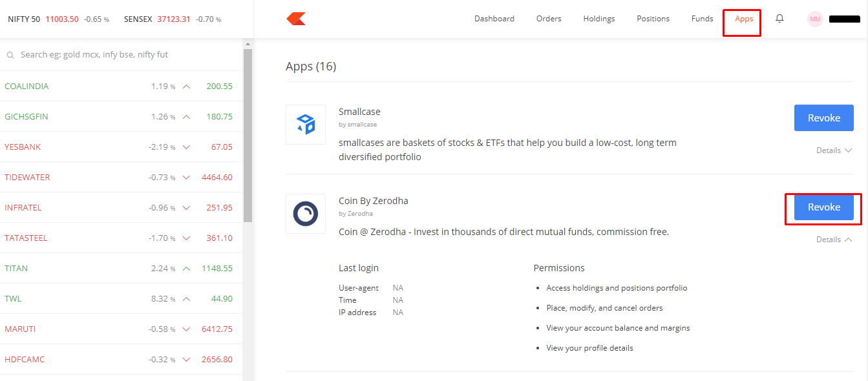Screen dimensions: 868x381
Task: Click the Coin By Zerodha app title
Action: point(374,201)
